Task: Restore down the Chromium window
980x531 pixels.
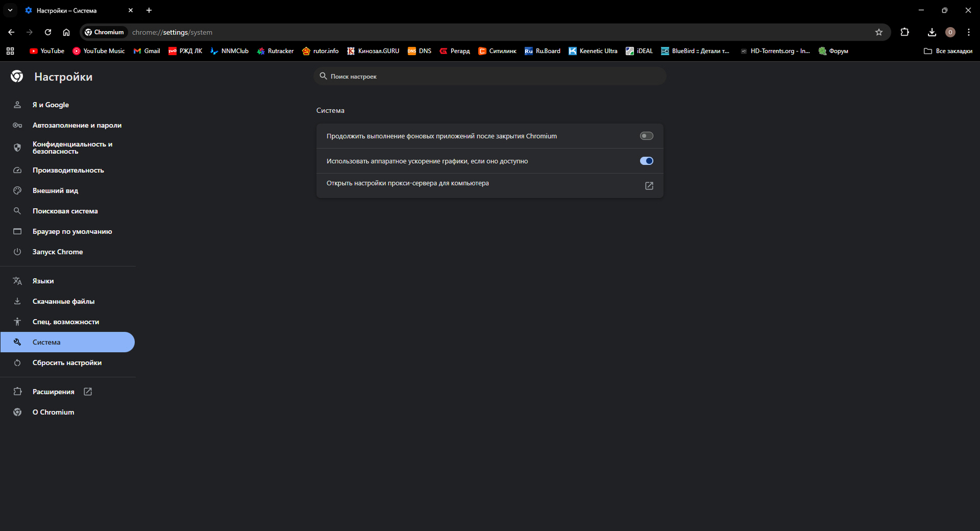Action: (945, 10)
